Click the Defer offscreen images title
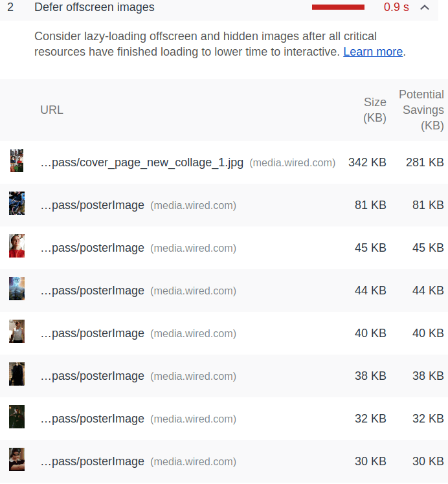 94,7
